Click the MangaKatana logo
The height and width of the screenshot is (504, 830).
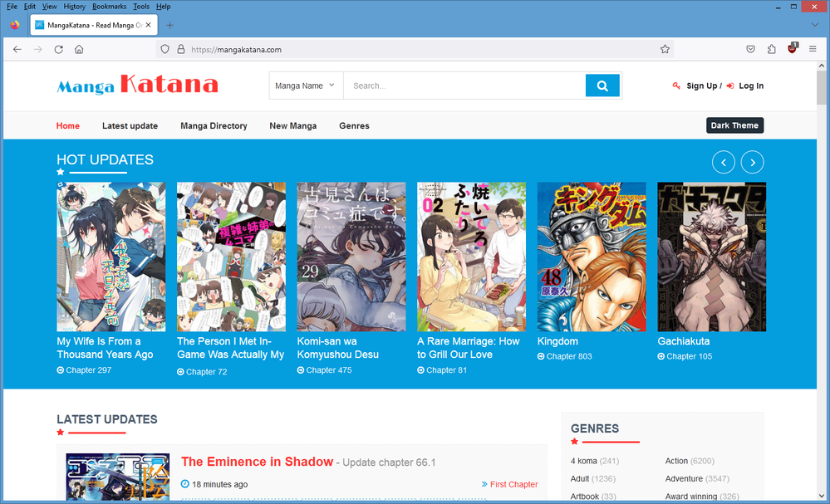tap(138, 85)
